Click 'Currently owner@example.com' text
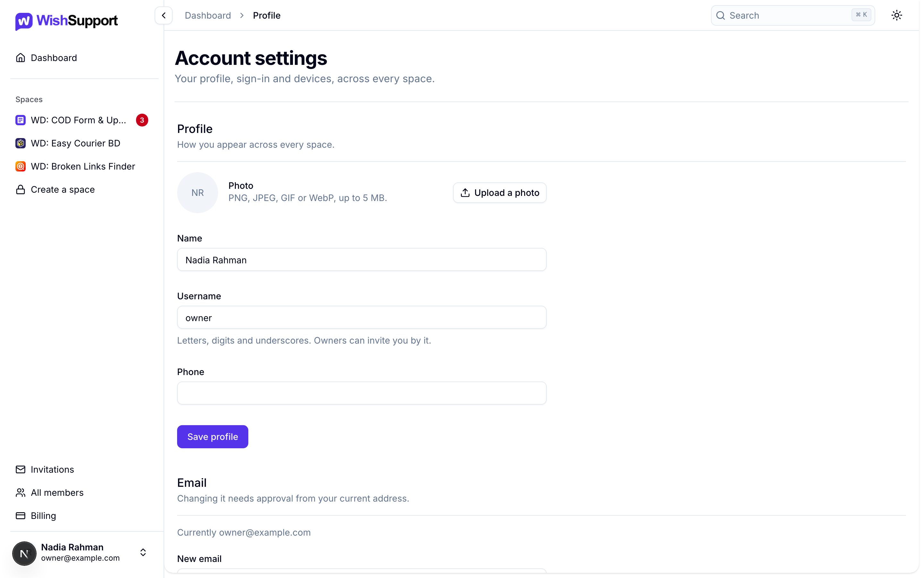Screen dimensions: 924x578 click(x=244, y=532)
